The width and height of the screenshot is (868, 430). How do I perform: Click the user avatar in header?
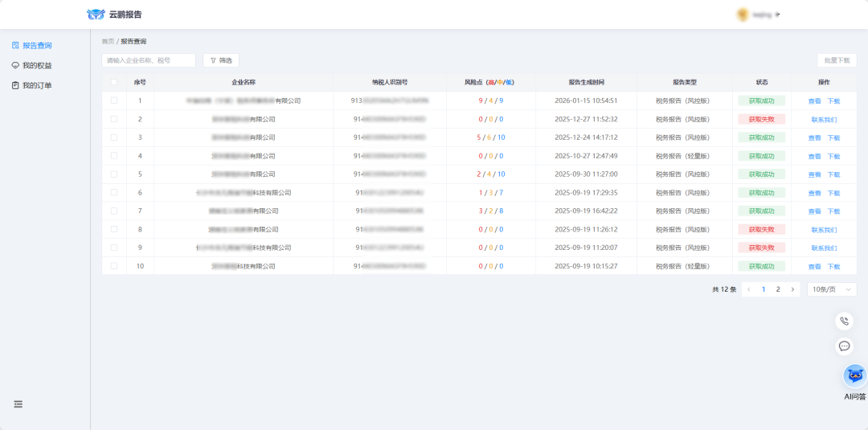pos(743,14)
